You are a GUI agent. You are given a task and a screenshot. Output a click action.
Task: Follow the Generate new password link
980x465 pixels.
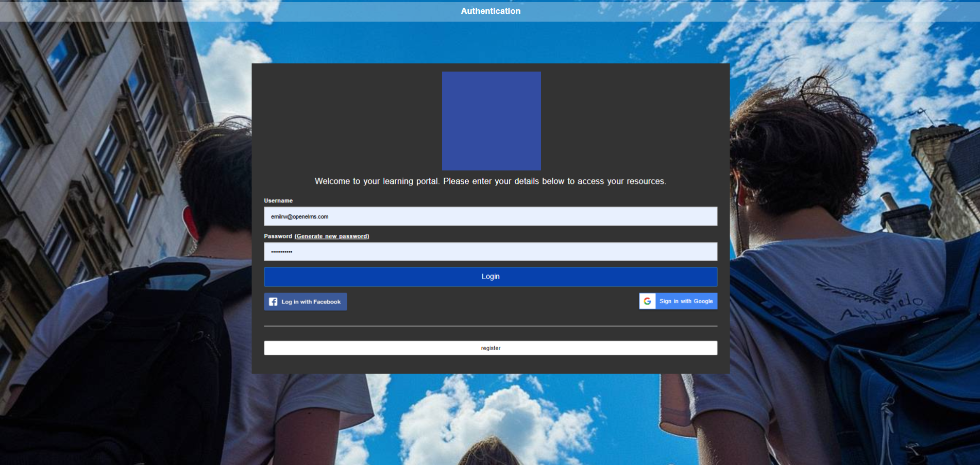[332, 236]
